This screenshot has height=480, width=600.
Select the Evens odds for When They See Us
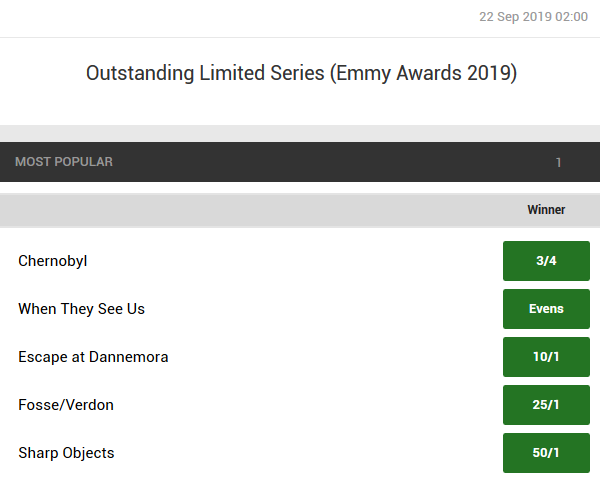click(x=546, y=309)
